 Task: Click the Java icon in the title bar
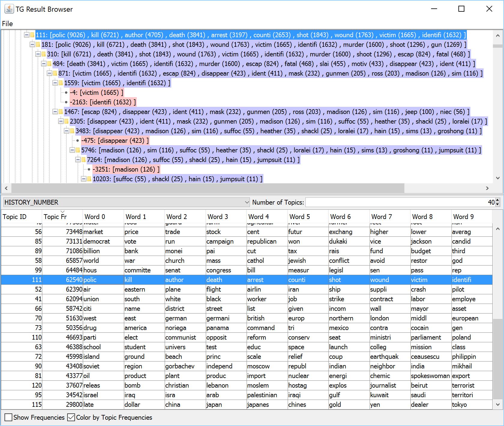pos(9,9)
